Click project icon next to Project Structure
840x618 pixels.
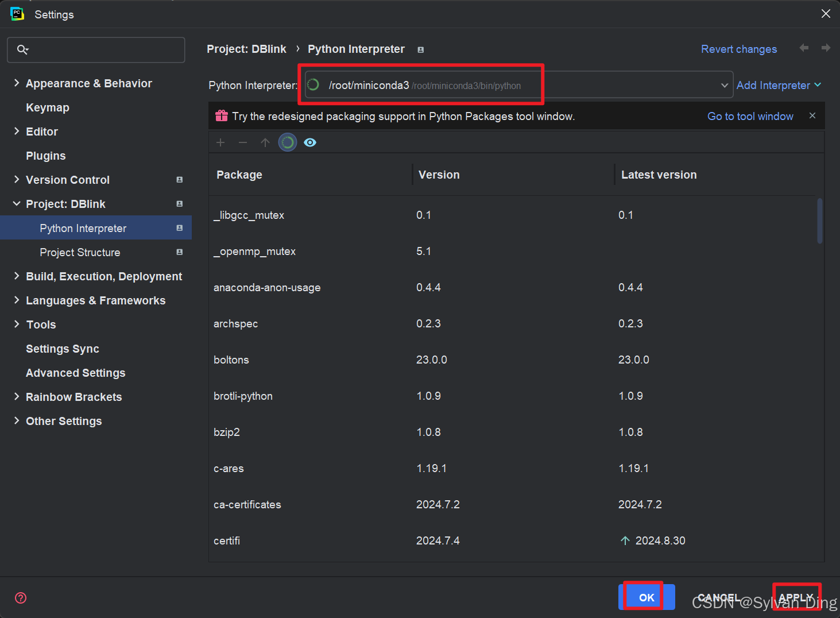[x=180, y=252]
